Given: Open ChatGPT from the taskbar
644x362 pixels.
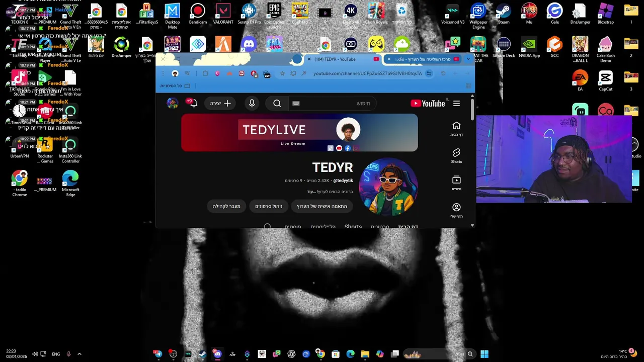Looking at the screenshot, I should (x=291, y=354).
